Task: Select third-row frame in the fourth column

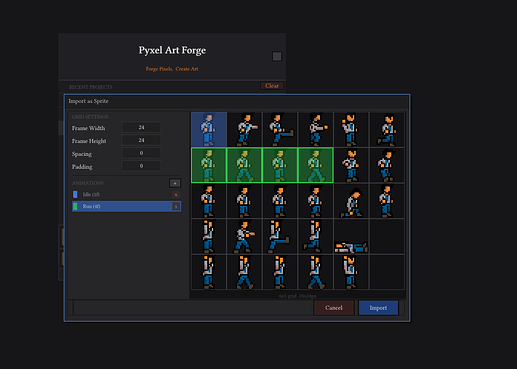Action: pyautogui.click(x=316, y=201)
